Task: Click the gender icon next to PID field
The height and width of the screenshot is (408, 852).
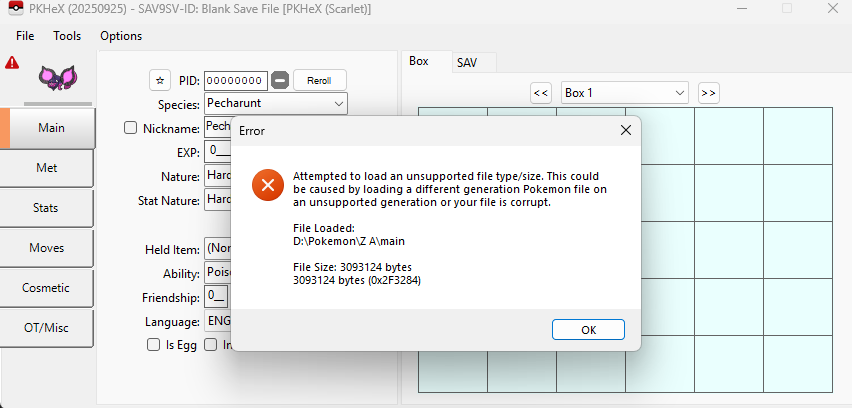Action: coord(281,80)
